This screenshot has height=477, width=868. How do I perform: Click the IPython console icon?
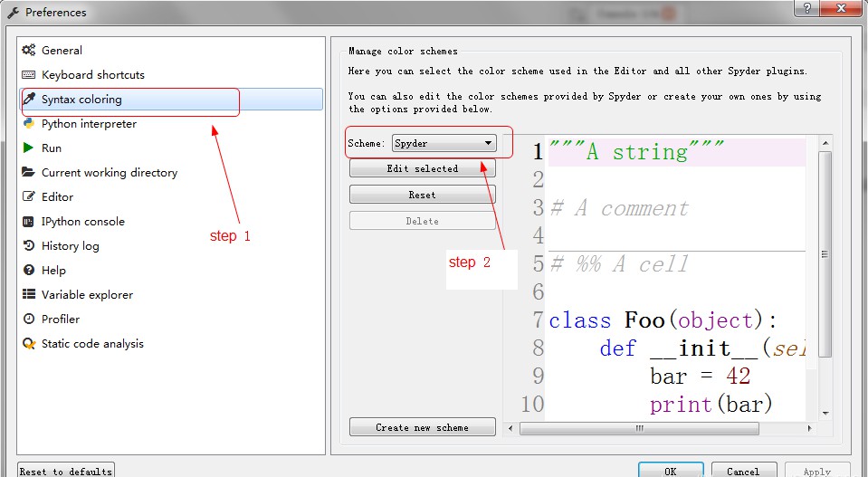click(x=28, y=222)
